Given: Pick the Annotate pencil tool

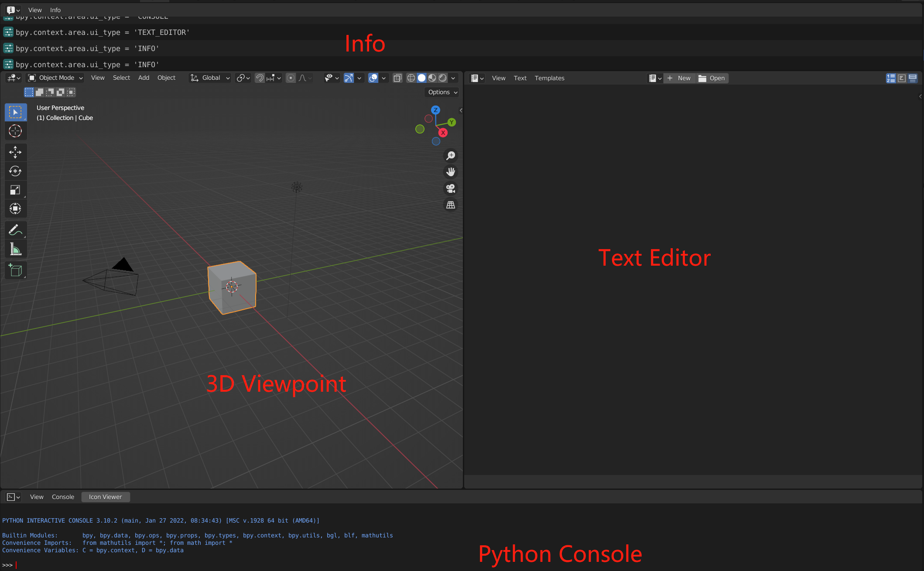Looking at the screenshot, I should tap(15, 230).
